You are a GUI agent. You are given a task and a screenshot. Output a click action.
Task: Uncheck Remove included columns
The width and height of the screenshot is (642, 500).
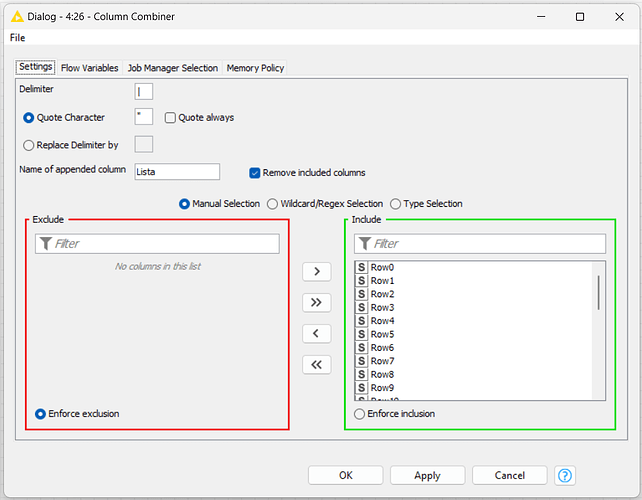(255, 173)
